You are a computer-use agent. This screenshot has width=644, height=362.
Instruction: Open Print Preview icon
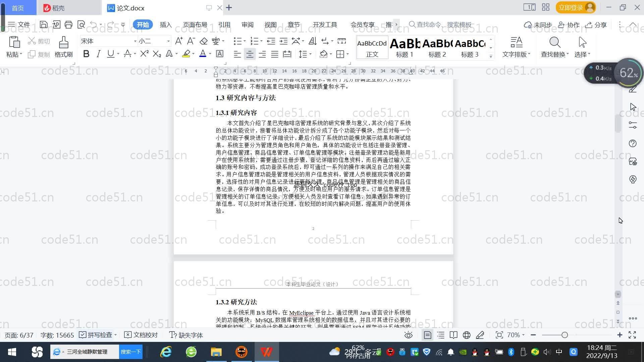pyautogui.click(x=81, y=24)
